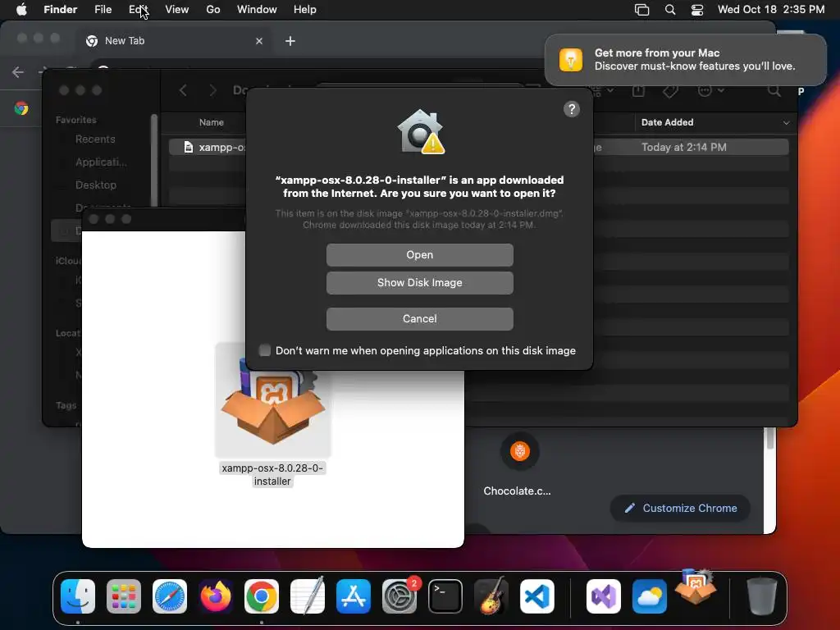Screen dimensions: 840x630
Task: Open Control Center in menu bar
Action: pyautogui.click(x=697, y=10)
